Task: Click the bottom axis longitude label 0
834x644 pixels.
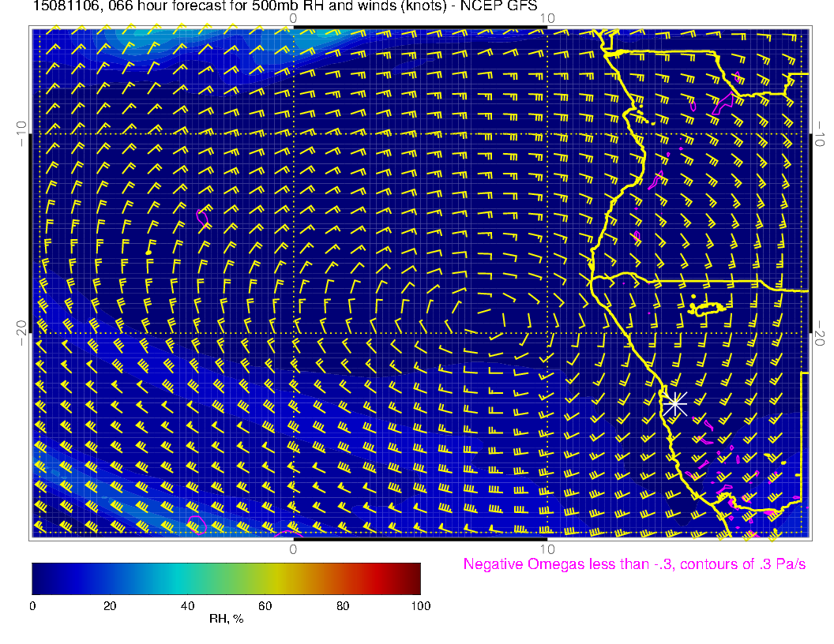Action: tap(293, 549)
